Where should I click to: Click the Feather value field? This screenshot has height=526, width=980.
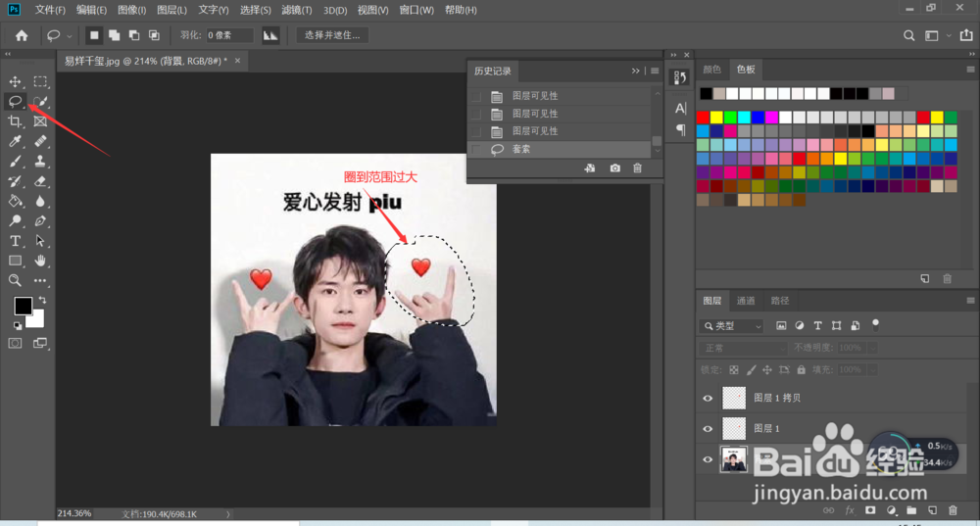(x=229, y=35)
